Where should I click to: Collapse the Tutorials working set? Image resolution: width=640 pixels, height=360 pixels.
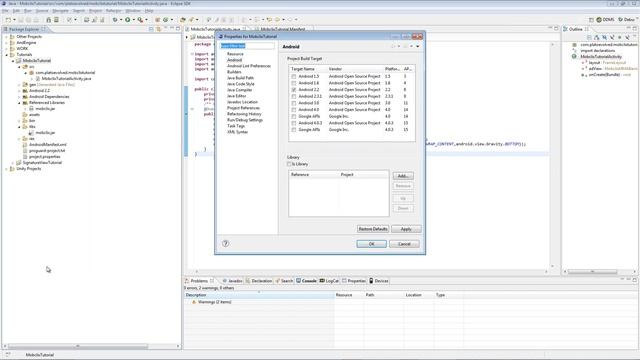tap(6, 55)
